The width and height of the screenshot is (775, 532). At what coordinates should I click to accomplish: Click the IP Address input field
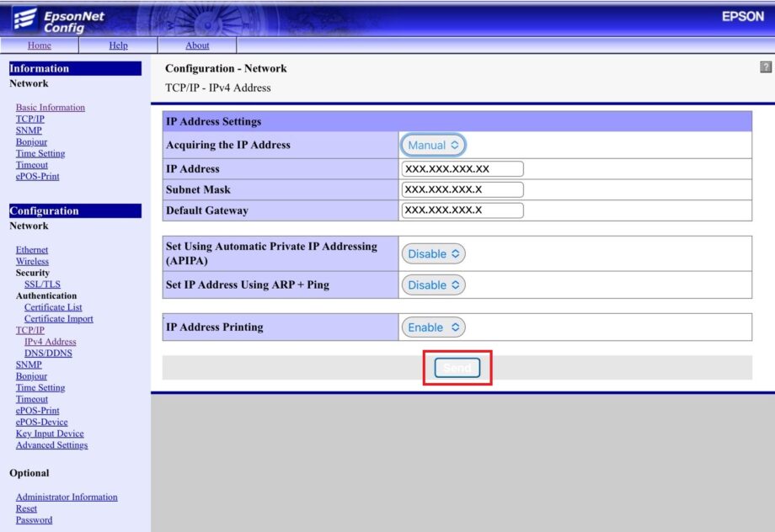point(462,169)
